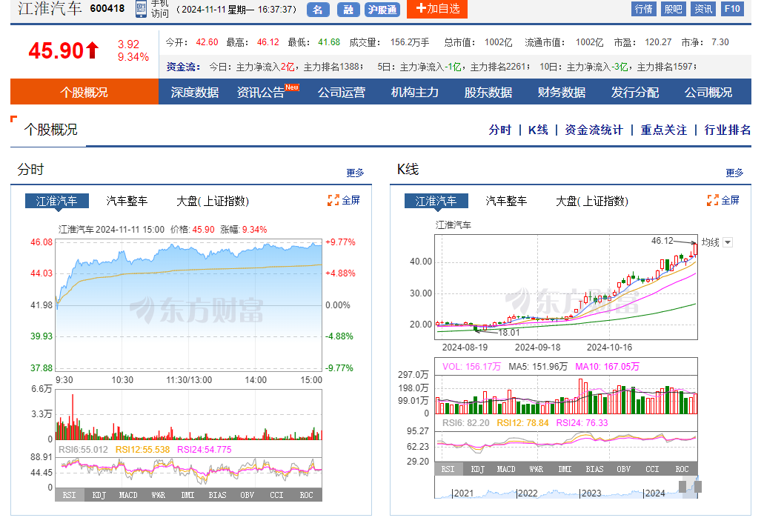Select OBV indicator under 分时 chart
This screenshot has width=764, height=532.
pyautogui.click(x=247, y=495)
